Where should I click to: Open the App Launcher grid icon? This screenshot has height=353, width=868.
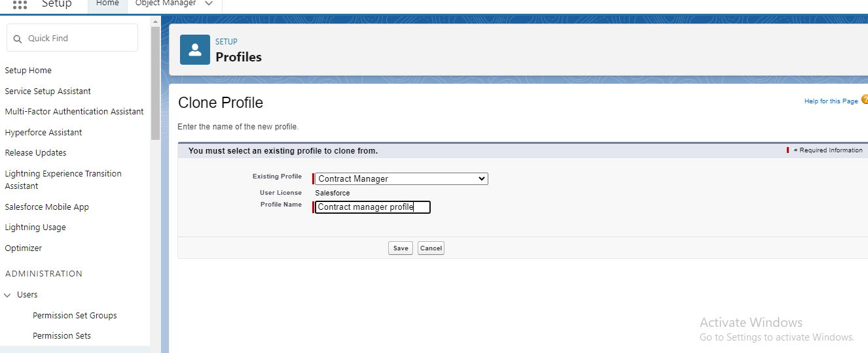(20, 4)
